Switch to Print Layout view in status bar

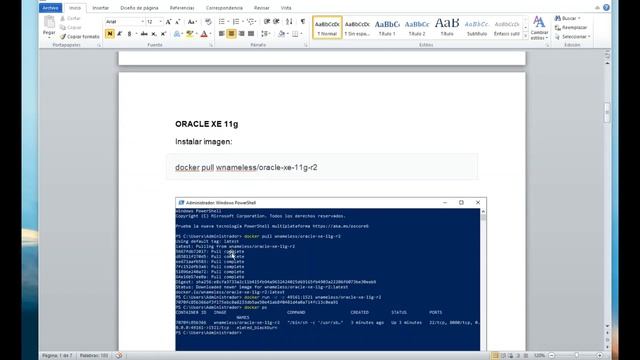click(x=495, y=356)
